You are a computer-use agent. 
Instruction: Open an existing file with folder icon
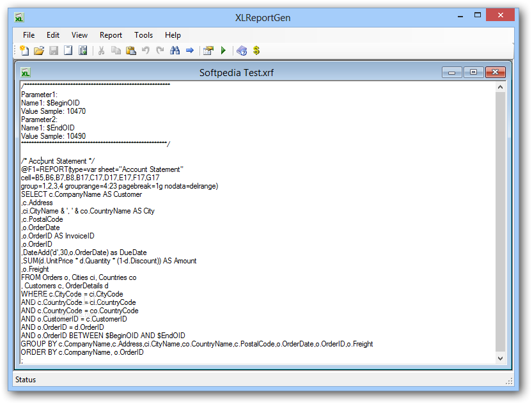[x=39, y=50]
